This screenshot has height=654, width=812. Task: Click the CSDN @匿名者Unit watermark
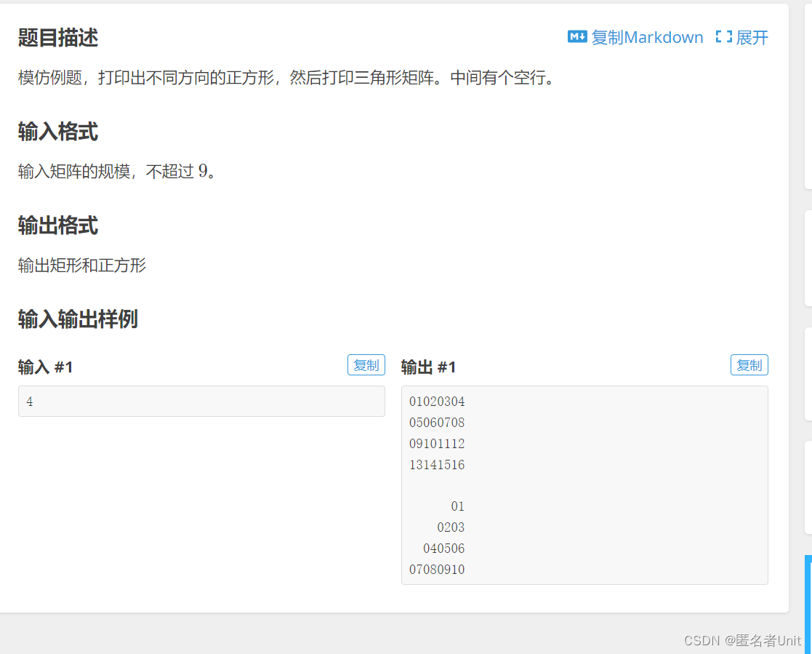(x=742, y=640)
